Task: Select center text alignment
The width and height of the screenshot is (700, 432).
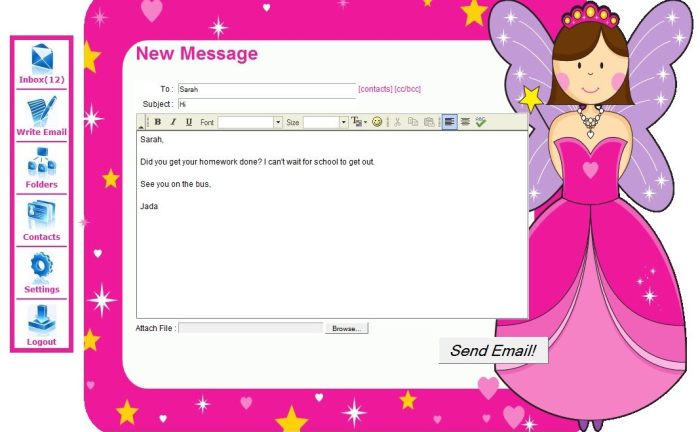Action: 465,122
